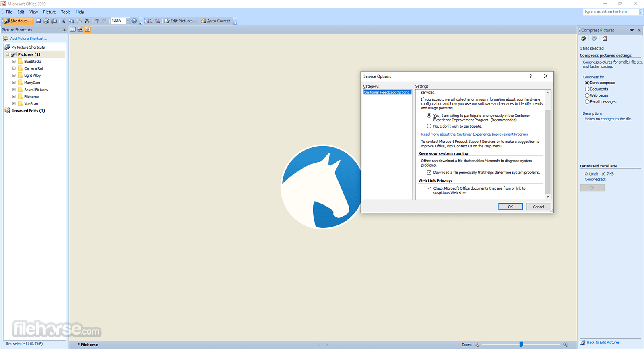
Task: Click the Redo arrow icon
Action: (104, 21)
